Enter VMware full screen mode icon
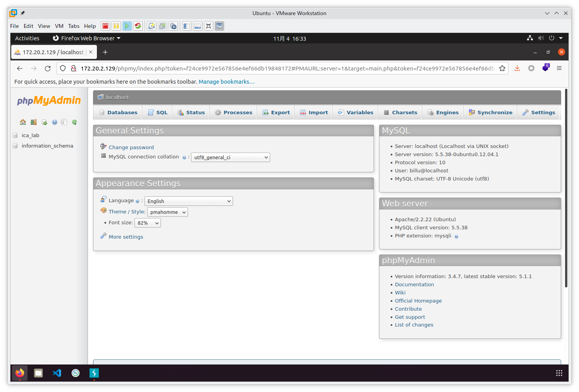The image size is (579, 392). coord(209,26)
